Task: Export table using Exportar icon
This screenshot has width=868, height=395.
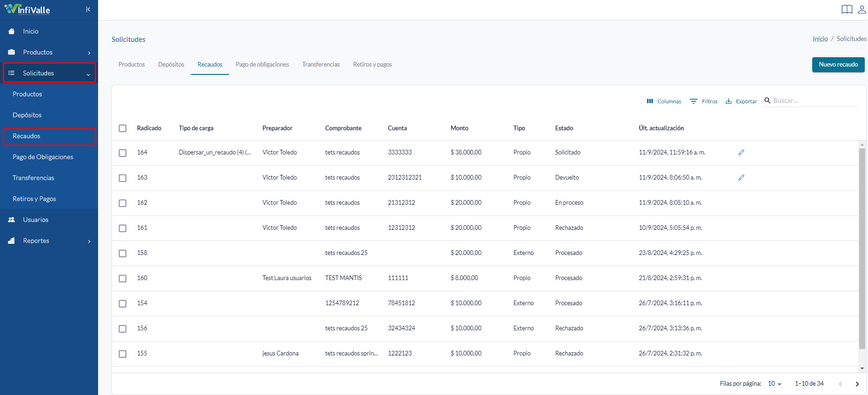Action: tap(741, 101)
